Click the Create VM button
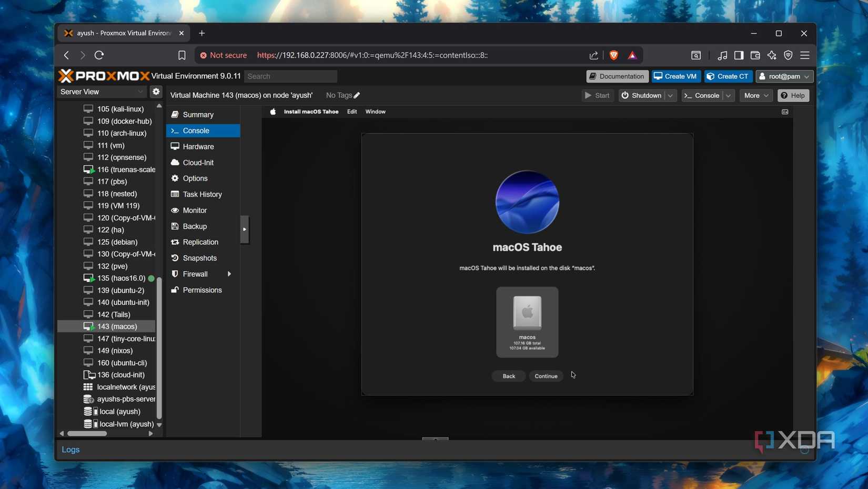 [x=676, y=76]
